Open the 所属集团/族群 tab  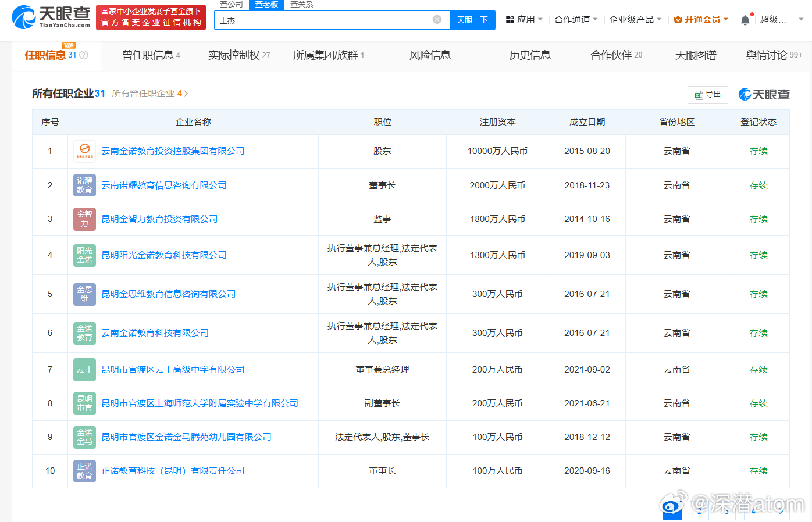[329, 55]
